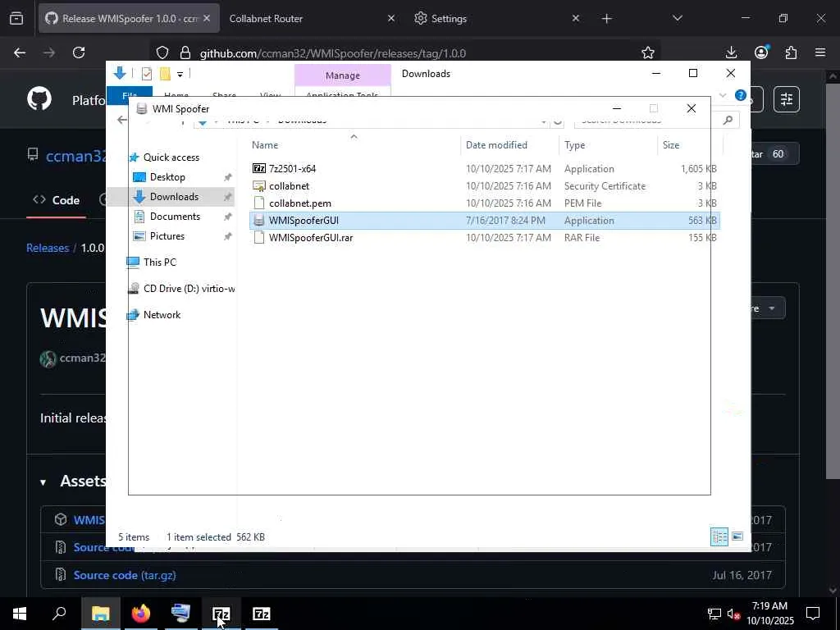Click the second 7-Zip taskbar icon
This screenshot has width=840, height=630.
click(262, 614)
